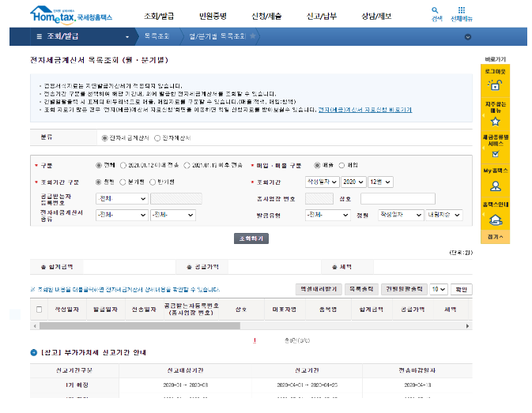
Task: Open the 정렬 작성일자 dropdown
Action: pos(401,215)
